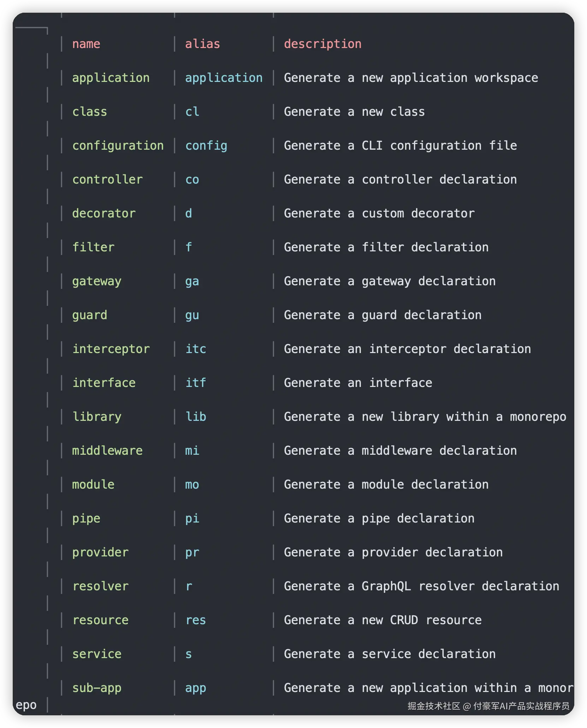Select the 'middleware' name entry
The width and height of the screenshot is (587, 728).
pos(107,450)
